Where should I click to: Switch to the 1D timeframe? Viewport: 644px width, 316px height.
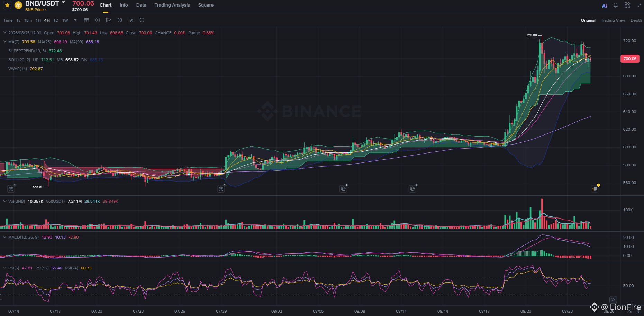[56, 20]
